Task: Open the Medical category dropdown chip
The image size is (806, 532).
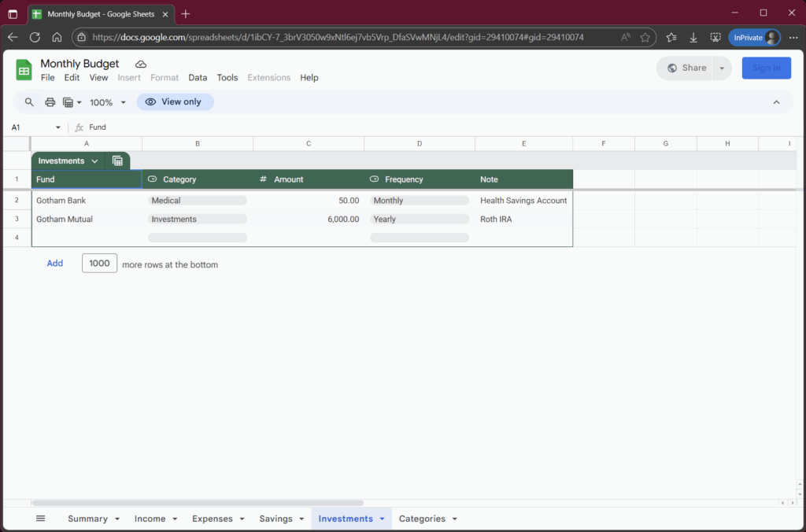Action: click(x=198, y=201)
